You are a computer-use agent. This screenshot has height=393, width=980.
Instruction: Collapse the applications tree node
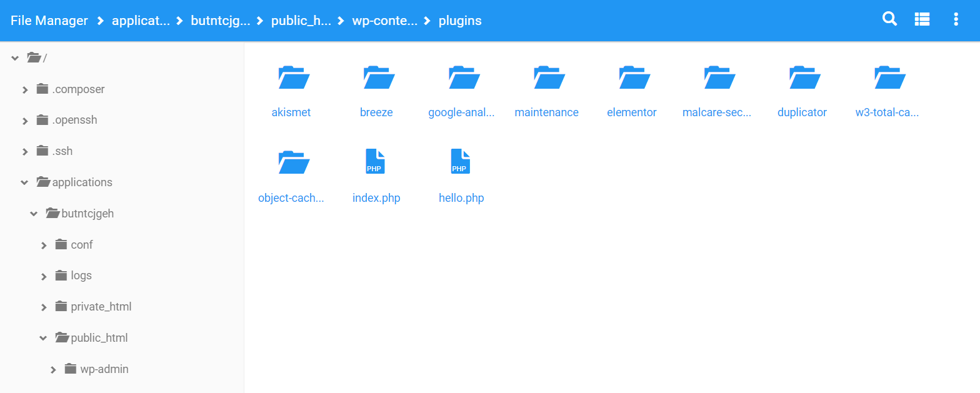24,183
